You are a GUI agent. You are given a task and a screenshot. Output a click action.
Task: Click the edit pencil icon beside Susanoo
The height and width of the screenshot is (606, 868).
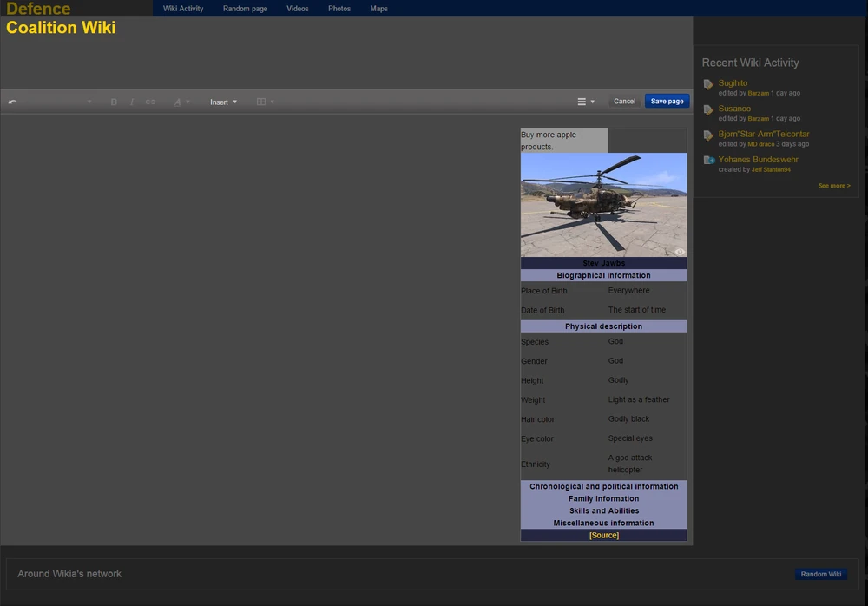click(x=707, y=109)
